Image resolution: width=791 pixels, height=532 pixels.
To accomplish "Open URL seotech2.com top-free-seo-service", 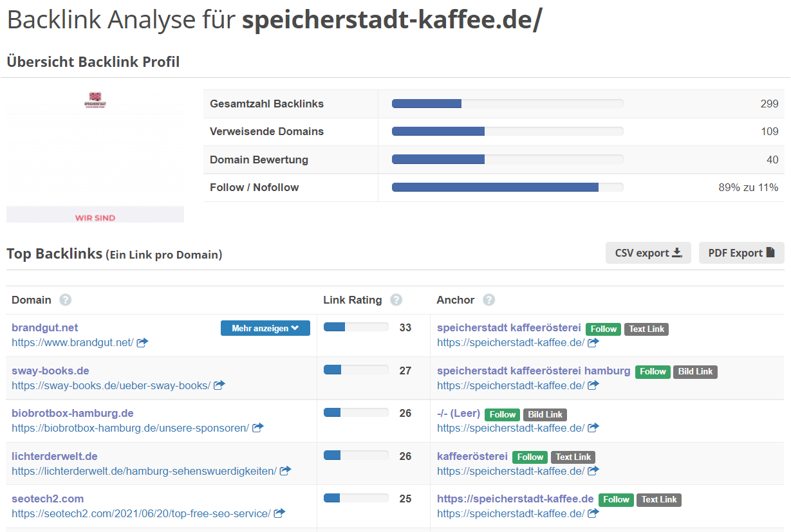I will pos(141,513).
